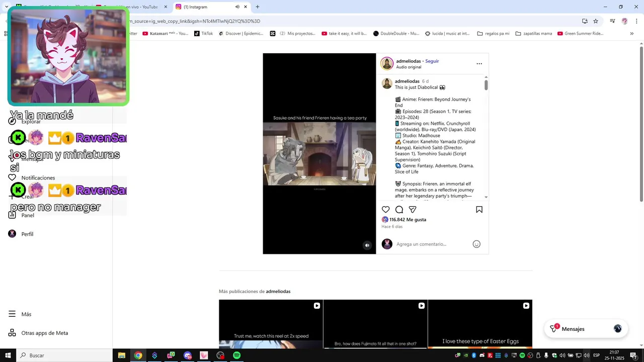Play the Sasuke and Frieren tea party reel
The image size is (644, 362).
(x=319, y=154)
